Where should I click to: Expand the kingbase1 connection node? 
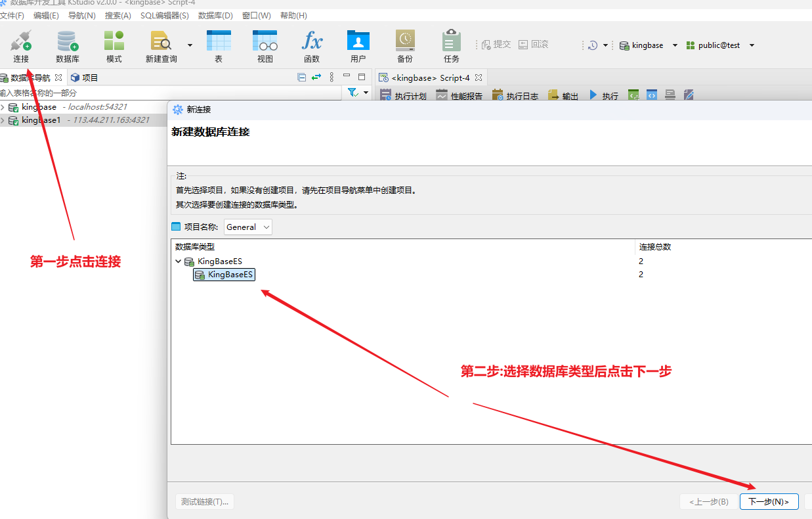click(3, 120)
